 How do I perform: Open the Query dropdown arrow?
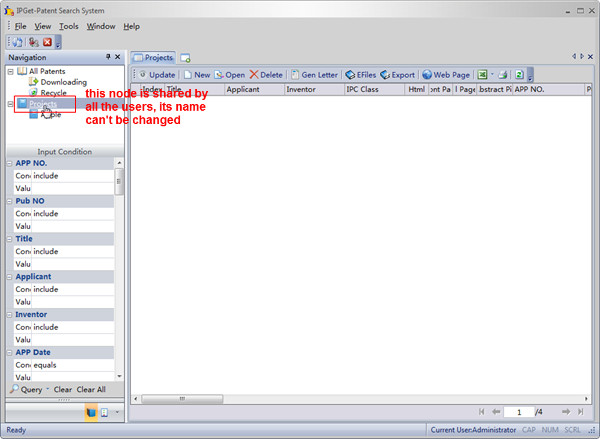(48, 390)
